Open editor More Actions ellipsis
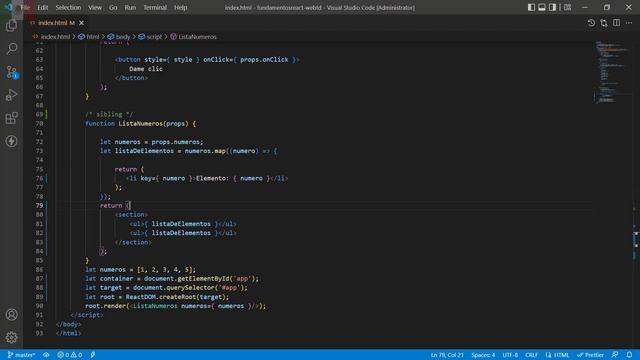Image resolution: width=640 pixels, height=360 pixels. click(629, 23)
